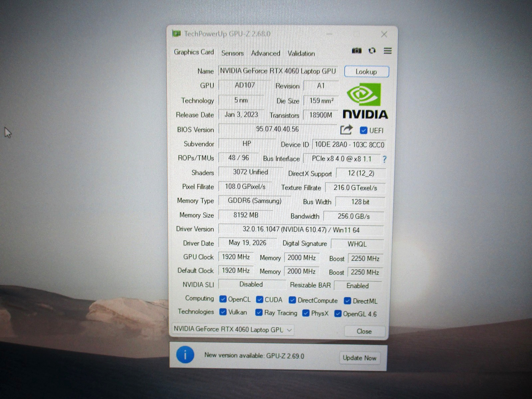Viewport: 532px width, 399px height.
Task: Click the Driver Version field
Action: click(301, 229)
